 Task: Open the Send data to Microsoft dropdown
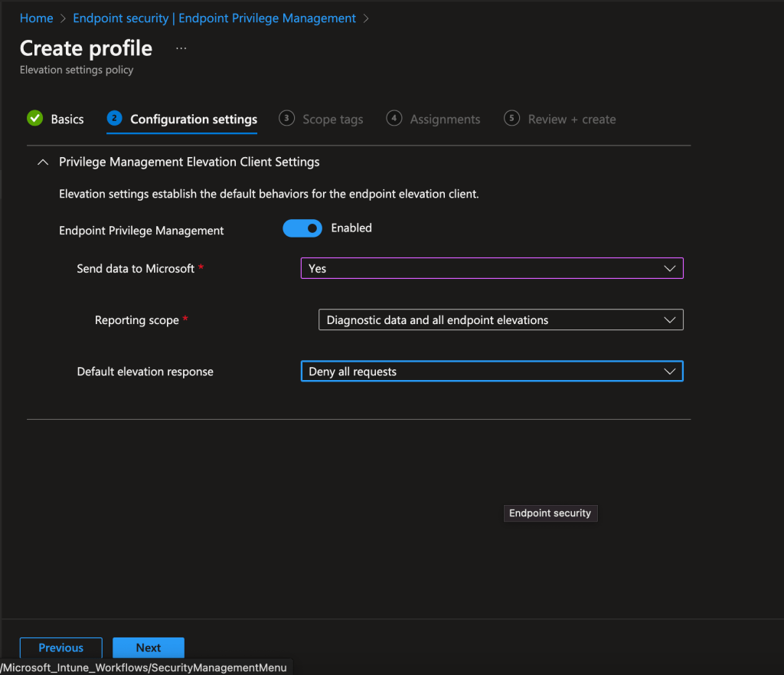click(492, 268)
